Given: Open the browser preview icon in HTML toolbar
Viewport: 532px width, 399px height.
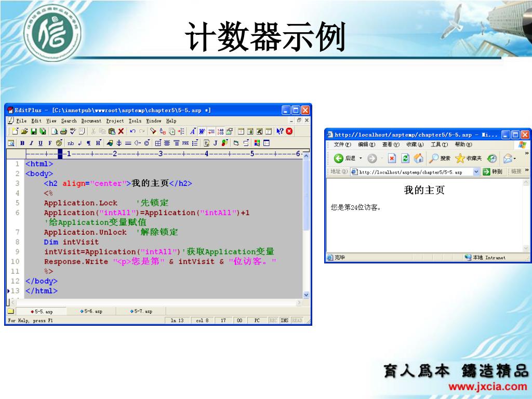Looking at the screenshot, I should click(x=11, y=143).
